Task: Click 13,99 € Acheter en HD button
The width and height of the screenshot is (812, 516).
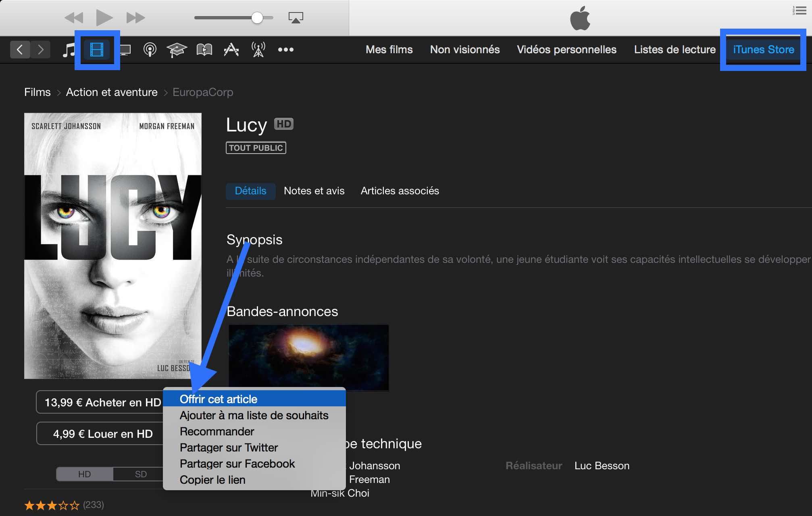Action: 100,402
